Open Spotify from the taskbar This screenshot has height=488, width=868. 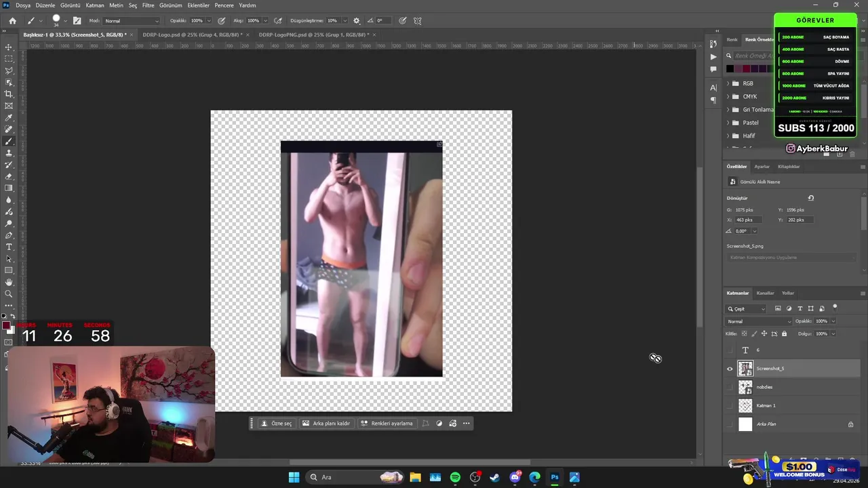[455, 477]
